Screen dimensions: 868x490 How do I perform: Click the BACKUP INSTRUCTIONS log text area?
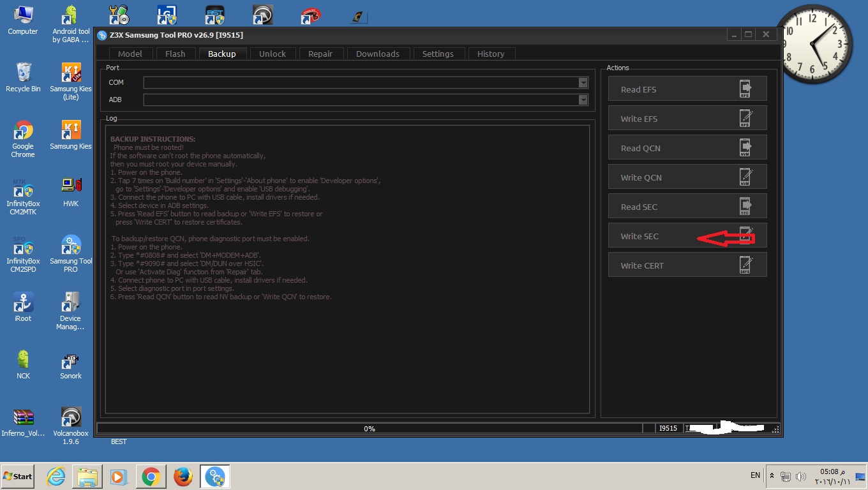[347, 269]
